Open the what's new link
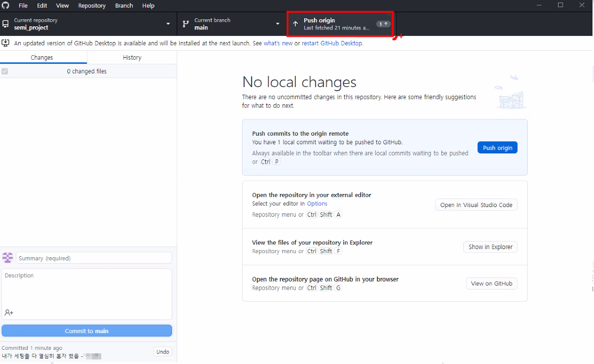This screenshot has height=364, width=594. pos(278,43)
